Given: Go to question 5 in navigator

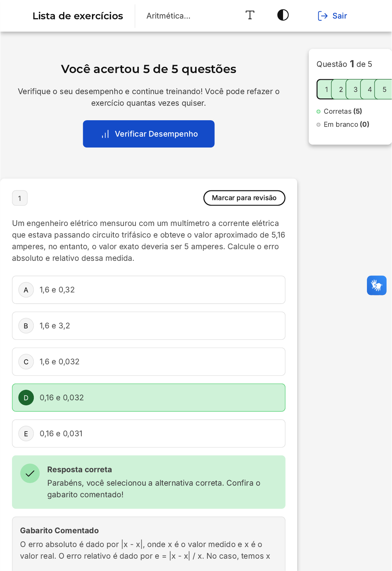Looking at the screenshot, I should [x=384, y=89].
